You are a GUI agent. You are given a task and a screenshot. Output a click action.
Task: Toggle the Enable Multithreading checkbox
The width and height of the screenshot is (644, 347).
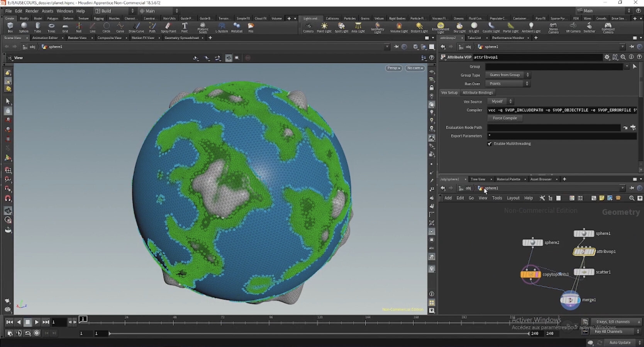coord(490,143)
